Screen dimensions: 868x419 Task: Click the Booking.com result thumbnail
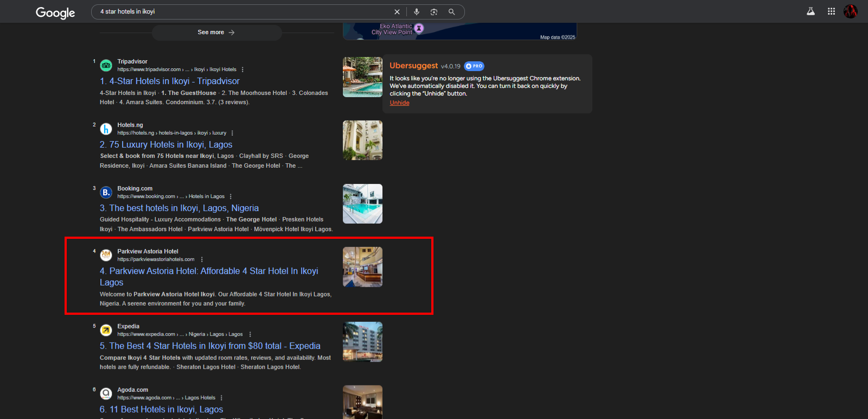pos(362,204)
